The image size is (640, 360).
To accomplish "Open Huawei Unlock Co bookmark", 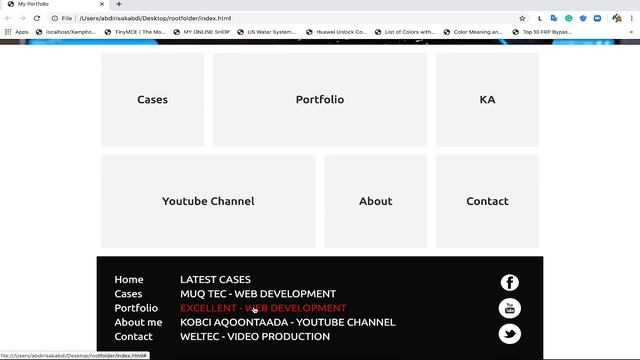I will point(336,32).
